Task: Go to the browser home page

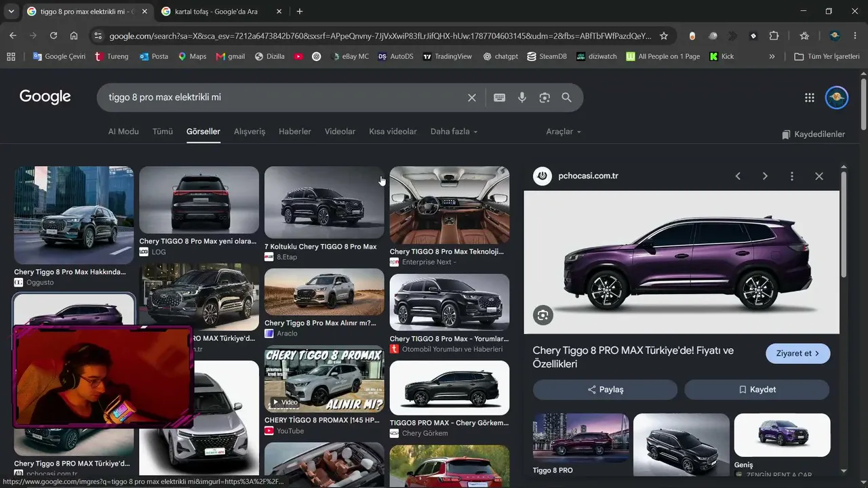Action: click(x=74, y=36)
